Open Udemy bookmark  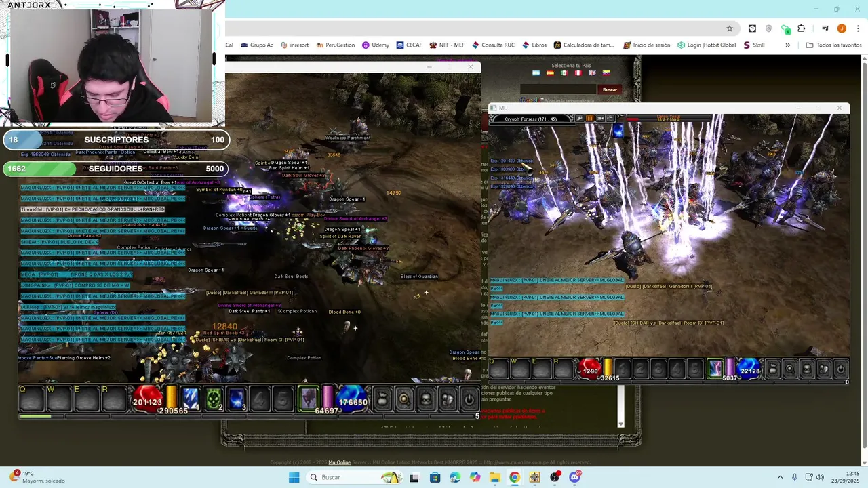pos(376,45)
